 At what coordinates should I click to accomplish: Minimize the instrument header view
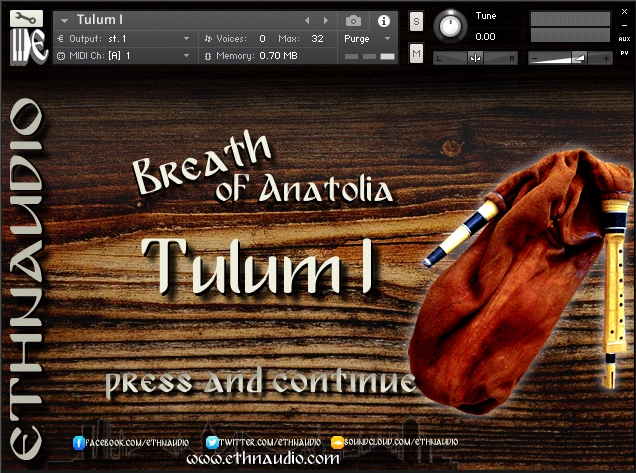coord(624,25)
